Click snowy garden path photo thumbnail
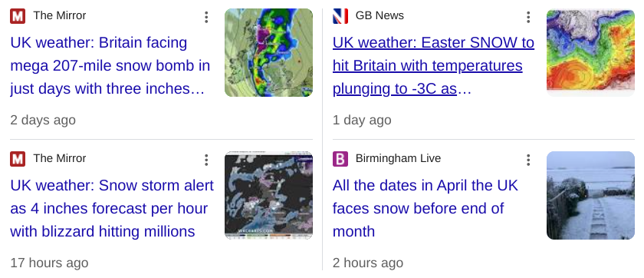 [590, 195]
